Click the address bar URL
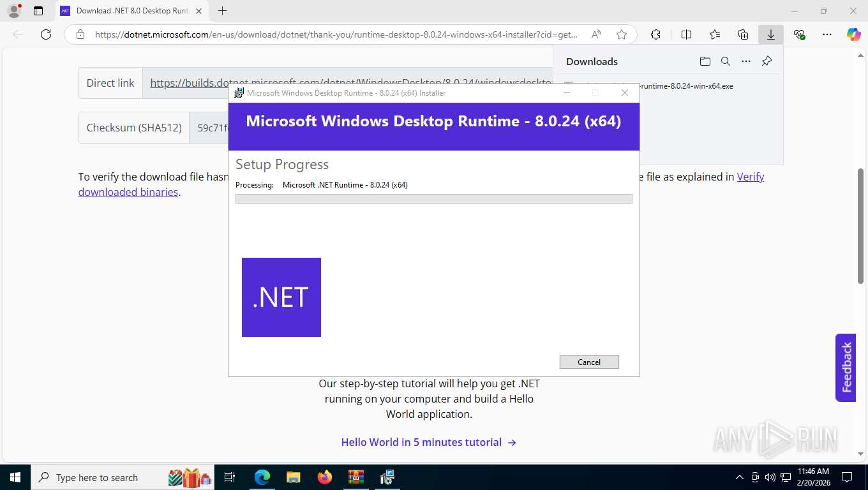 click(336, 35)
